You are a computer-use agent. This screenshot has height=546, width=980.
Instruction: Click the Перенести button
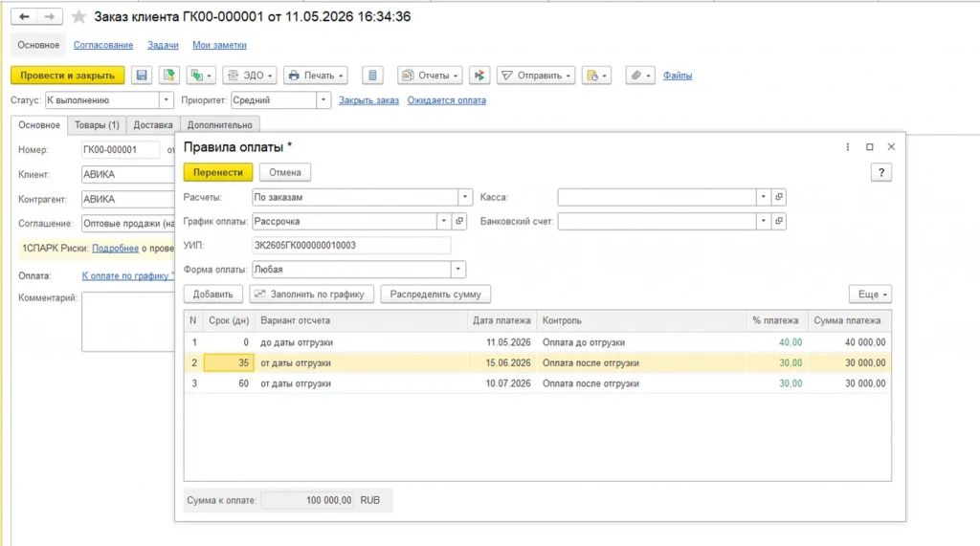tap(218, 172)
